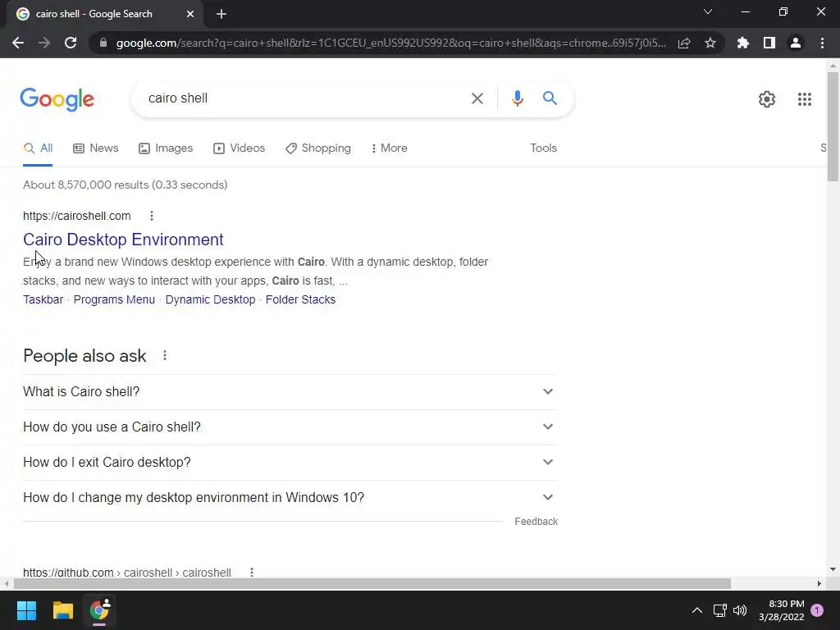Open Chrome's side panel
This screenshot has width=840, height=630.
point(769,43)
